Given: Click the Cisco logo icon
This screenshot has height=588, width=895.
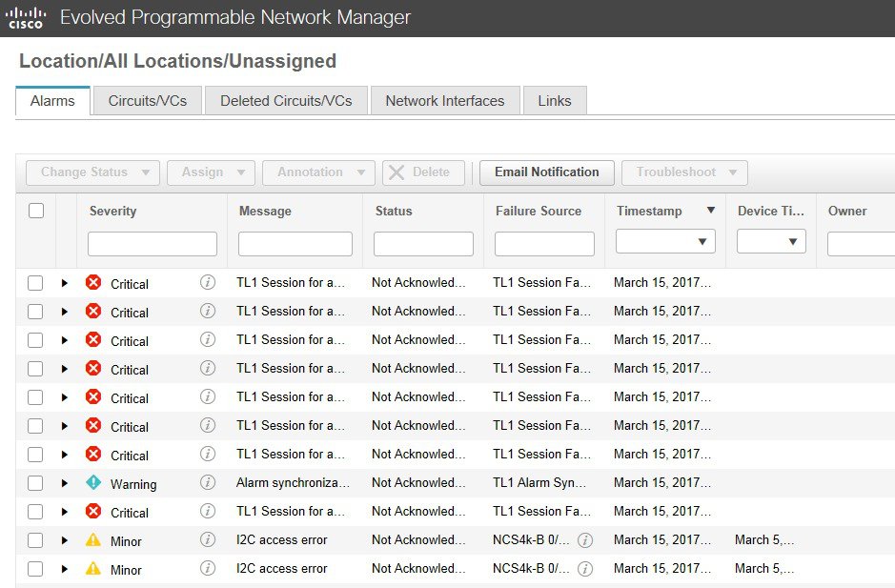Looking at the screenshot, I should 26,18.
